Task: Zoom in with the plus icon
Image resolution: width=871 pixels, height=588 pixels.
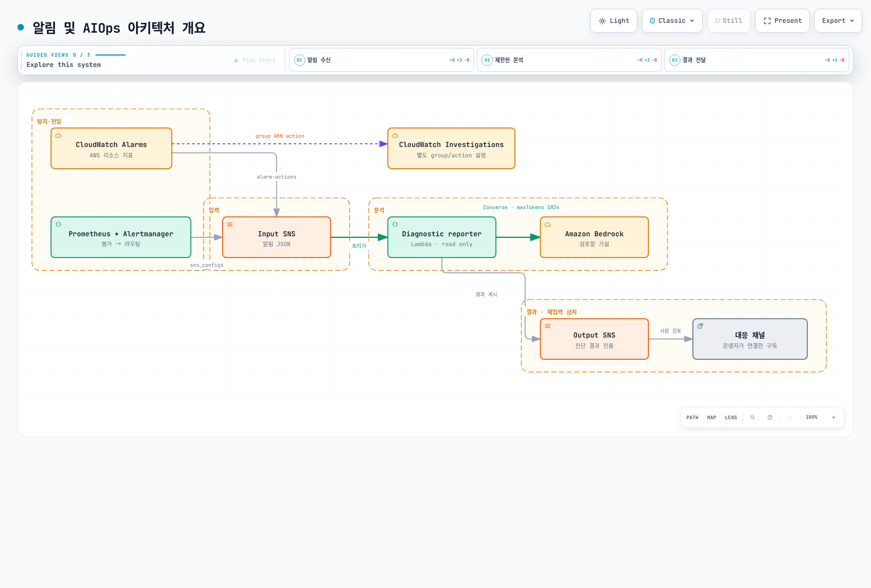Action: click(x=833, y=418)
